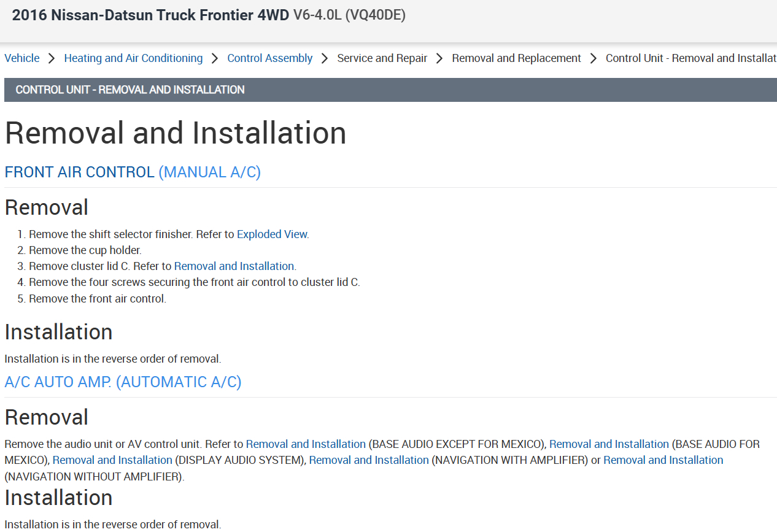
Task: Open link for display audio system
Action: click(112, 460)
